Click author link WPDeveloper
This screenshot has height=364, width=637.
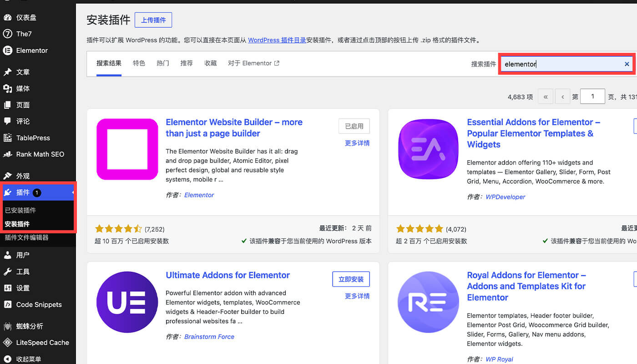click(x=505, y=197)
